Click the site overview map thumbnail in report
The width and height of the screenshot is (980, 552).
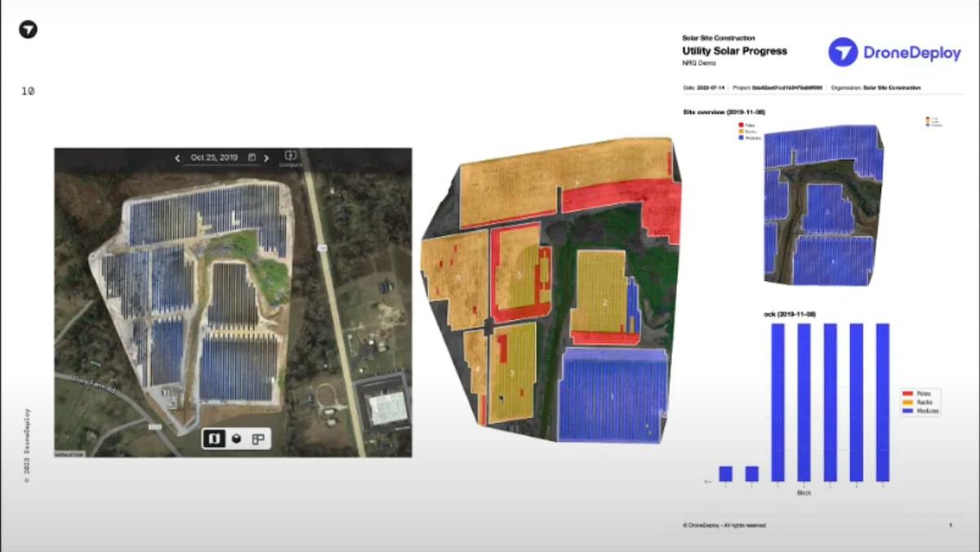823,206
